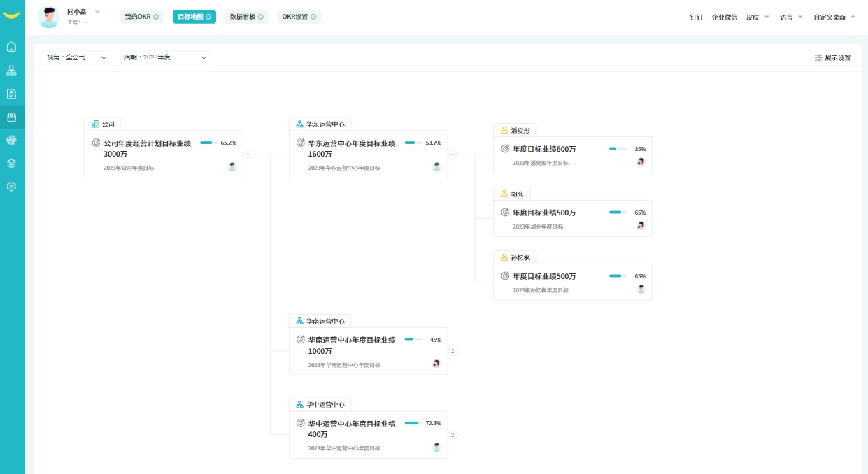Screen dimensions: 868x474
Task: Click the 展示设置 button
Action: coord(832,58)
